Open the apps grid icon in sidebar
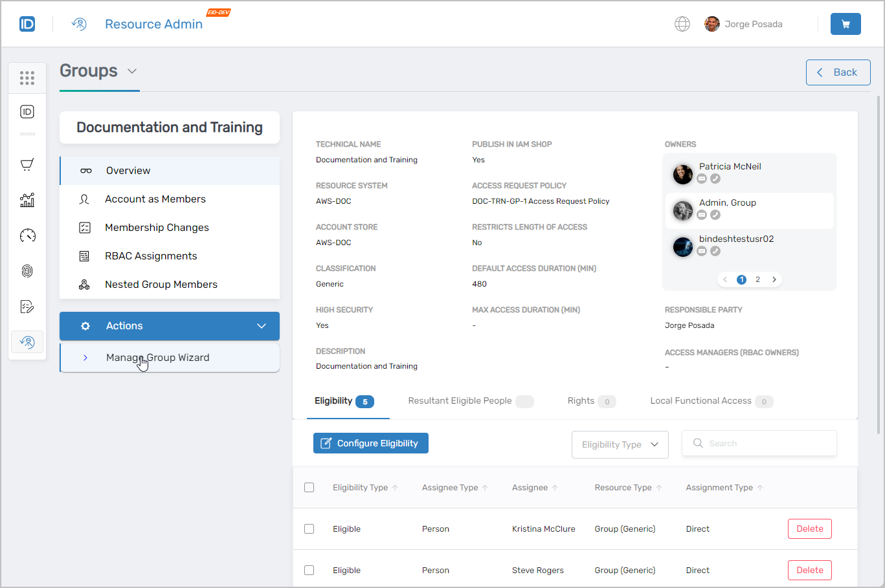 [x=27, y=78]
